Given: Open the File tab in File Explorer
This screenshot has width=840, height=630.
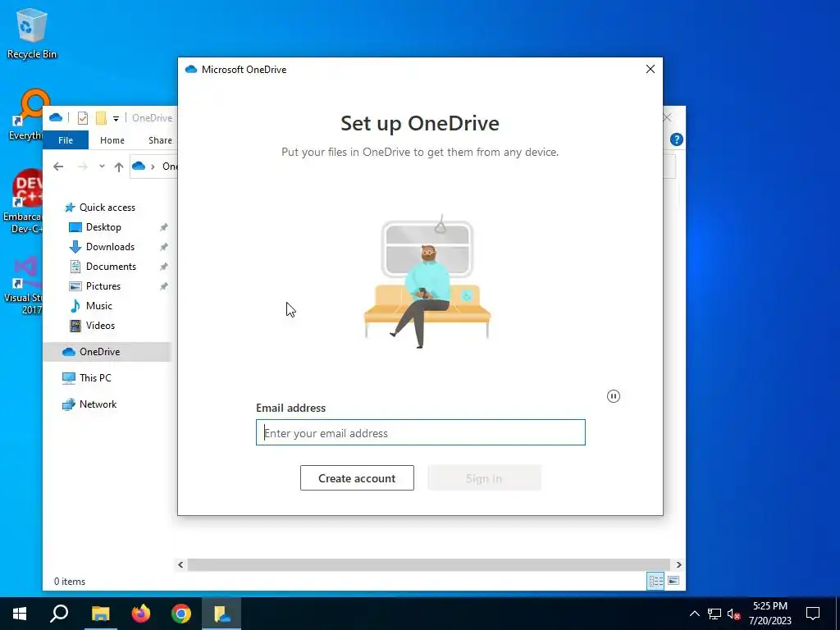Looking at the screenshot, I should pyautogui.click(x=66, y=139).
